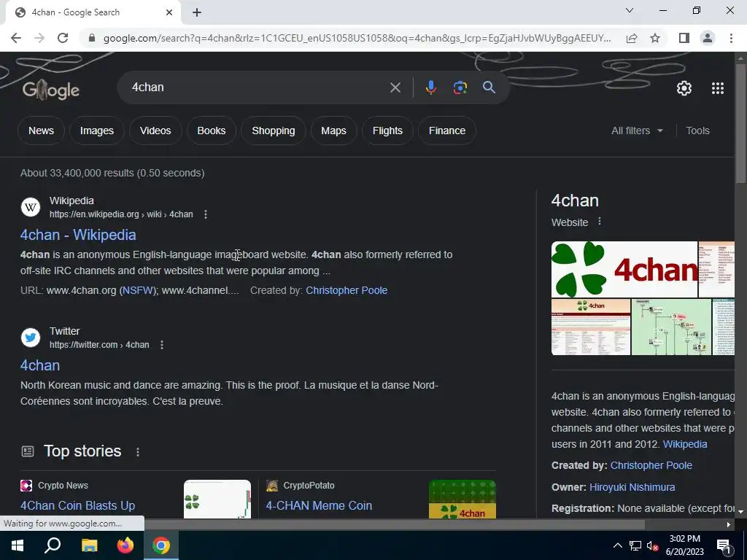View the green diagram thumbnail
The height and width of the screenshot is (560, 747).
(x=671, y=327)
